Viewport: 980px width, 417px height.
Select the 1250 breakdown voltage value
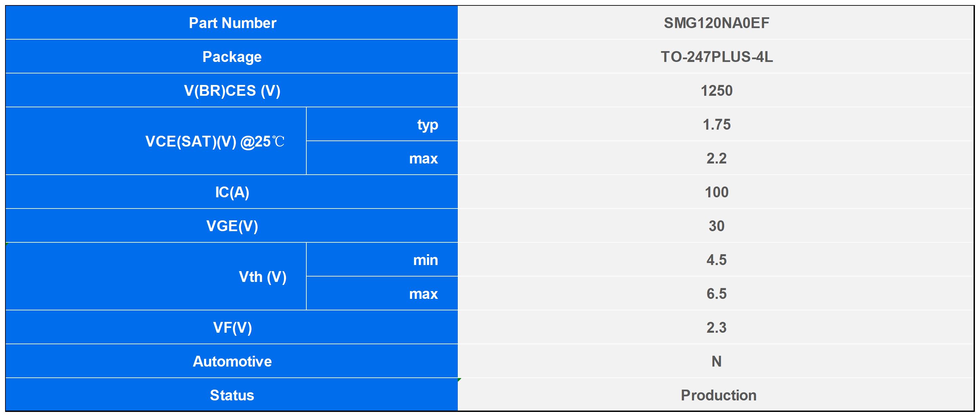[716, 90]
